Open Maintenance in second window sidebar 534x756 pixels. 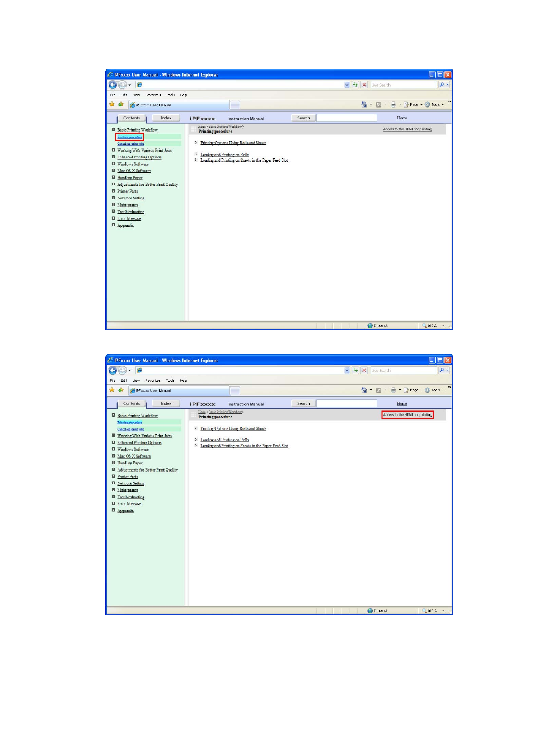click(128, 490)
